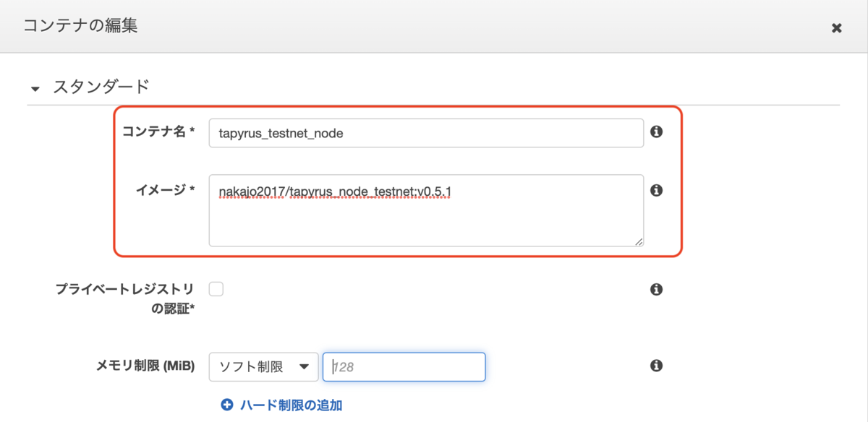Click ハード制限の追加 link
868x422 pixels.
[291, 405]
